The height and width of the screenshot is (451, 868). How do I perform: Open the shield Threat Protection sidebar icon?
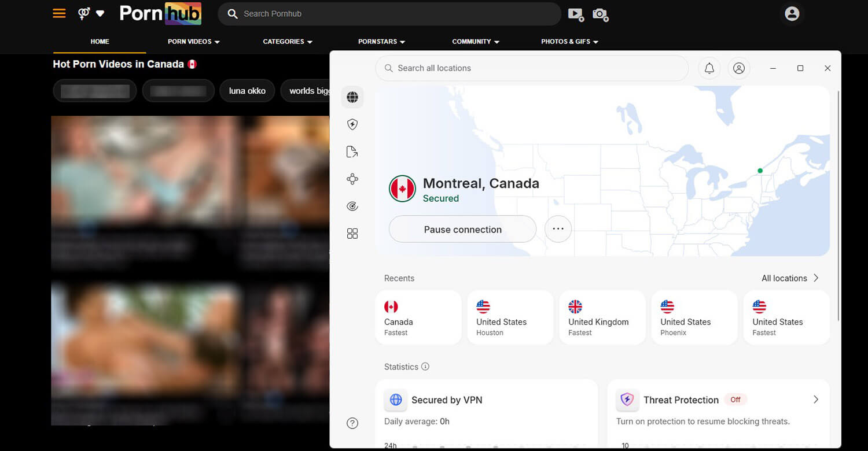tap(352, 124)
